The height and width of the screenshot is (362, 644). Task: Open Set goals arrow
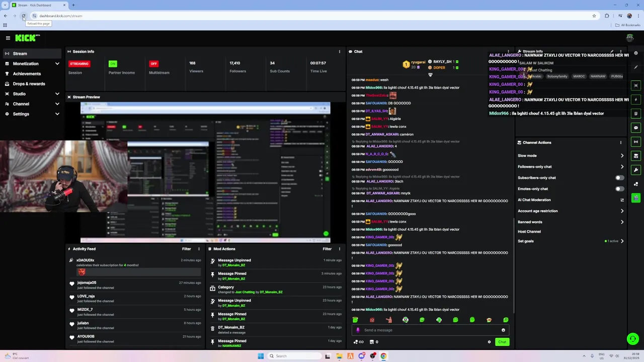click(622, 241)
